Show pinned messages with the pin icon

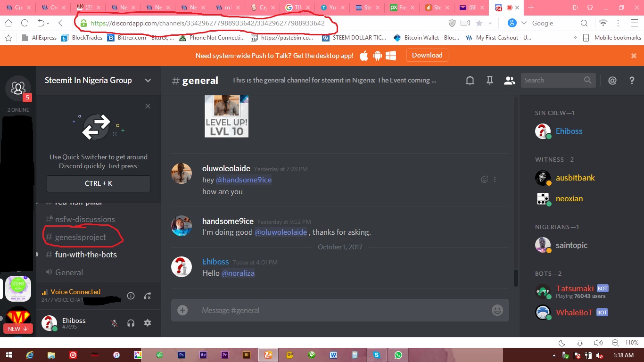pos(489,80)
